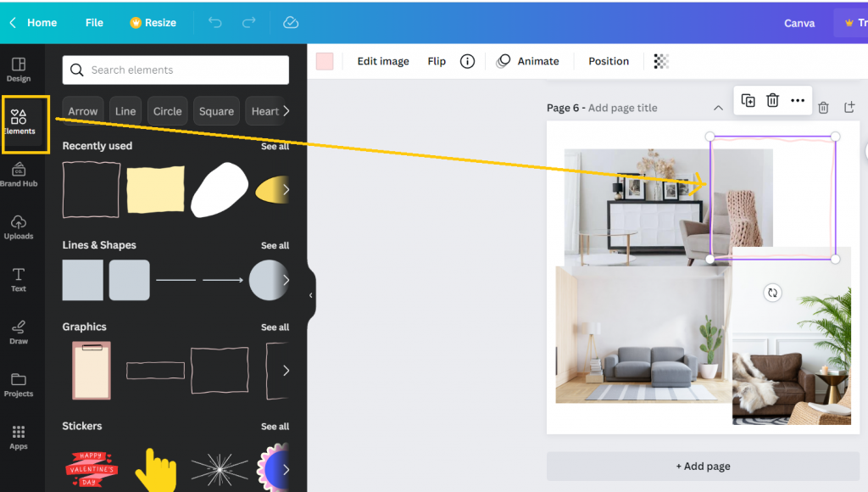Image resolution: width=868 pixels, height=492 pixels.
Task: Open the Text panel
Action: pyautogui.click(x=19, y=280)
